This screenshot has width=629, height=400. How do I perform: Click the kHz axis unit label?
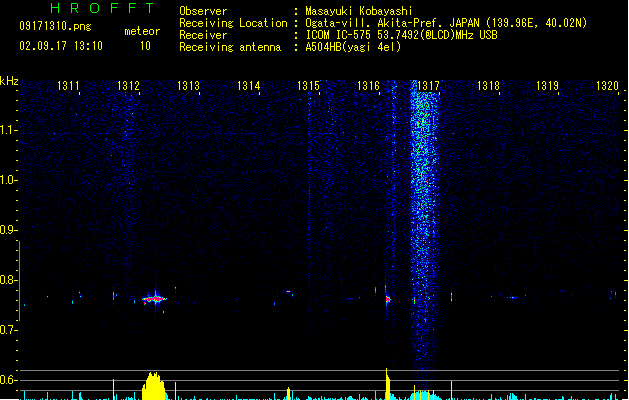[9, 81]
